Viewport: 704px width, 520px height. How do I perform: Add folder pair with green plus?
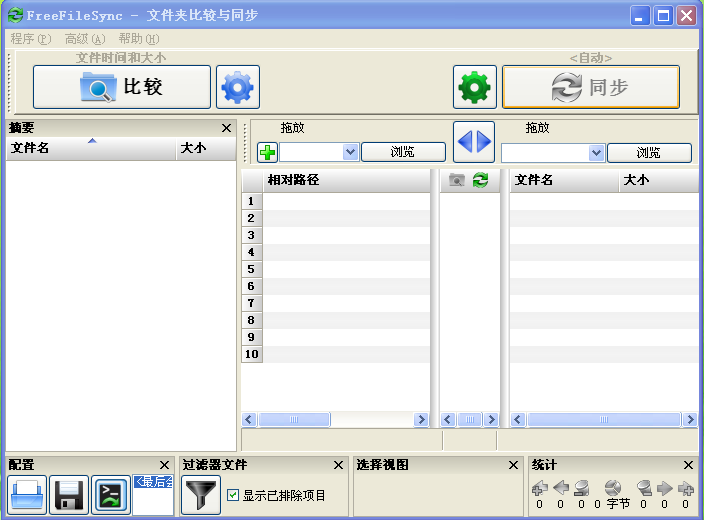[x=267, y=152]
